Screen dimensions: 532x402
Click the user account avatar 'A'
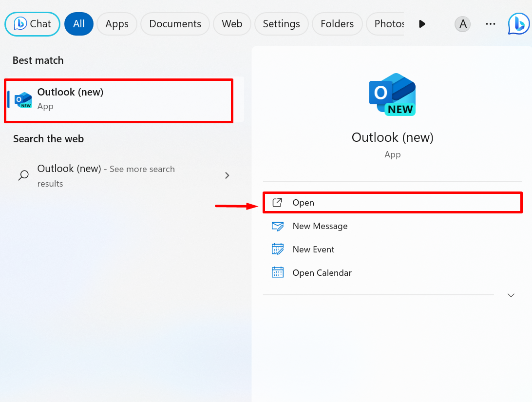click(462, 24)
